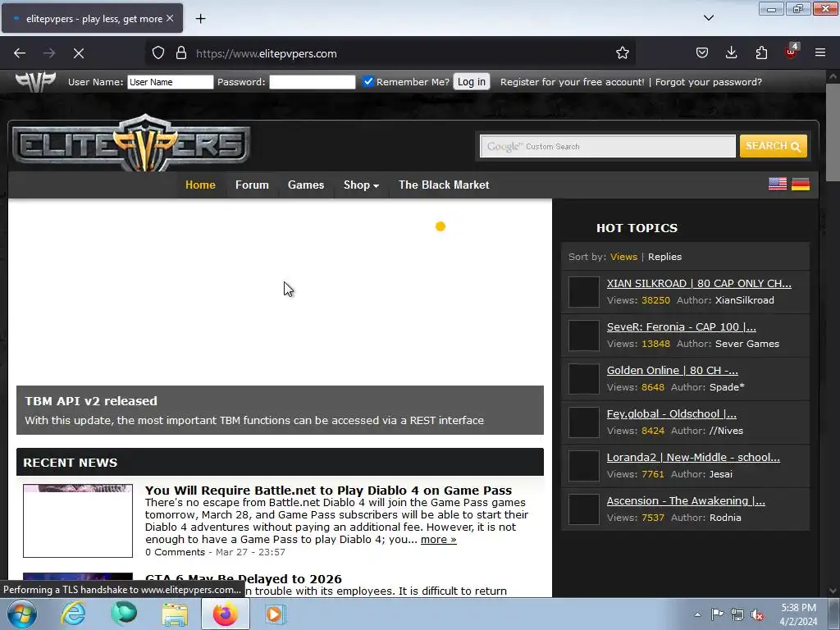Click the page vertical scrollbar thumb

click(833, 134)
